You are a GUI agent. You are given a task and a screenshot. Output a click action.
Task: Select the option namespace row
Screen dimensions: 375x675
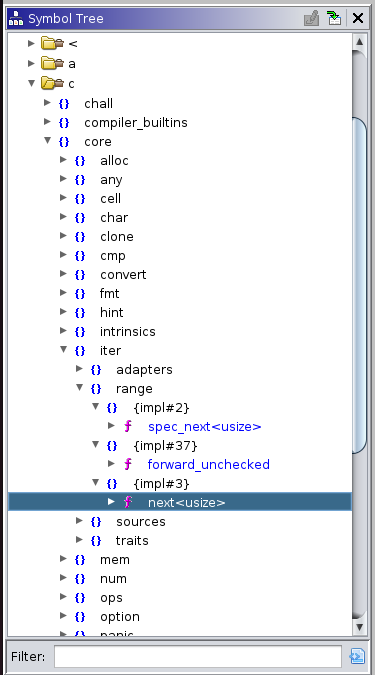120,616
